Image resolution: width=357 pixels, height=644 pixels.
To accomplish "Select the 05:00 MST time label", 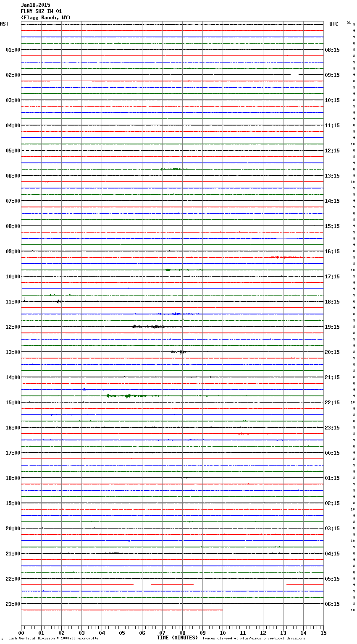I will (x=13, y=151).
